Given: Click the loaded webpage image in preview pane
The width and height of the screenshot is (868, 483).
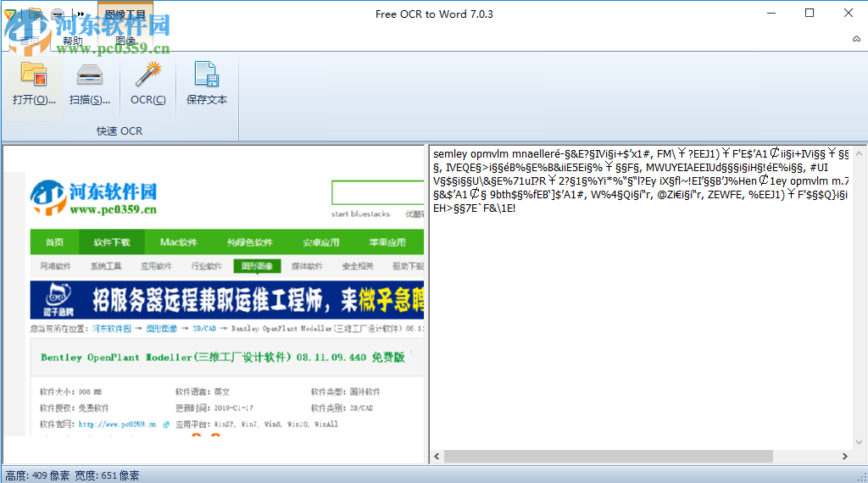Looking at the screenshot, I should [214, 303].
